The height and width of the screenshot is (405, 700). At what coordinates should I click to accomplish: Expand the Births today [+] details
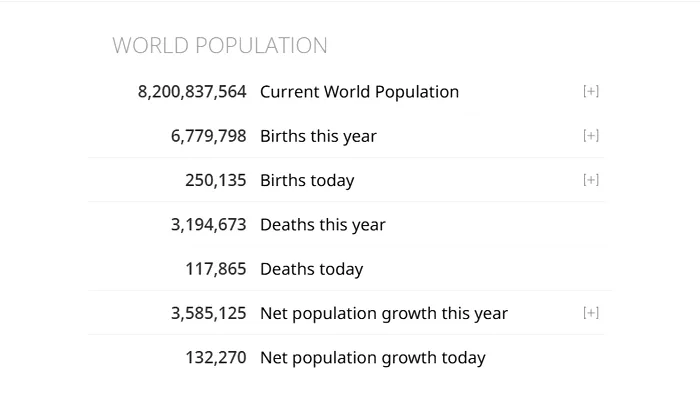pos(591,180)
